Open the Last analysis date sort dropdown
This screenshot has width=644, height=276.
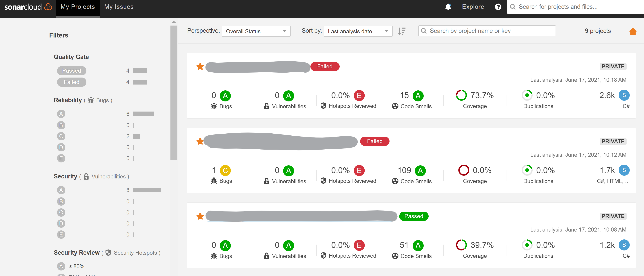(358, 31)
